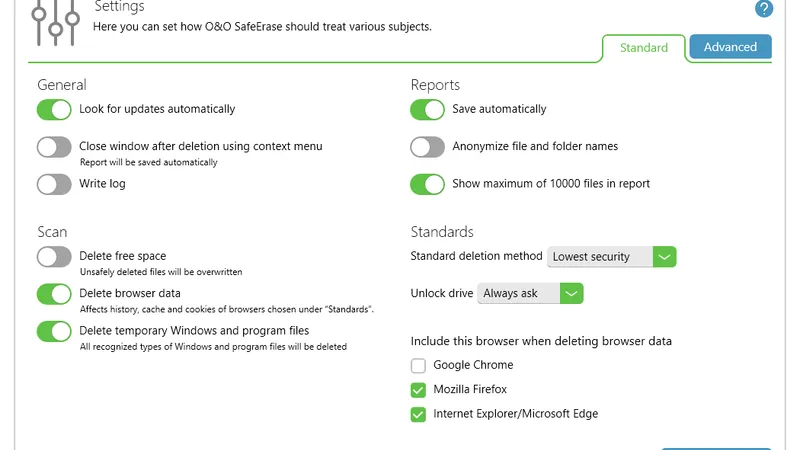Enable the Delete free space toggle
The height and width of the screenshot is (450, 800).
pos(54,257)
